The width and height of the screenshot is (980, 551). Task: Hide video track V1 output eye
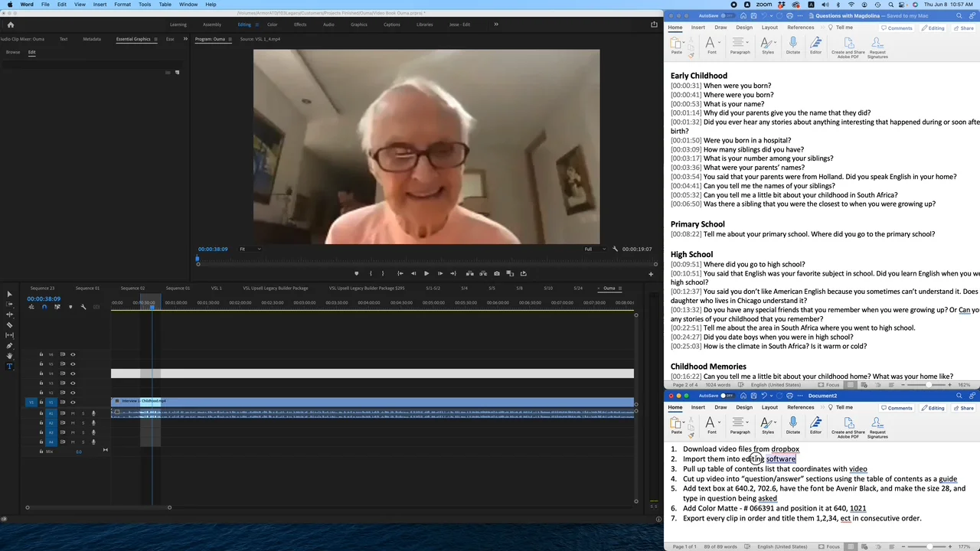coord(73,402)
